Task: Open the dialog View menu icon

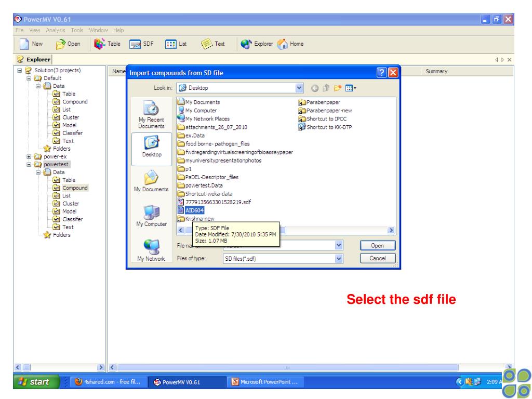Action: 351,88
